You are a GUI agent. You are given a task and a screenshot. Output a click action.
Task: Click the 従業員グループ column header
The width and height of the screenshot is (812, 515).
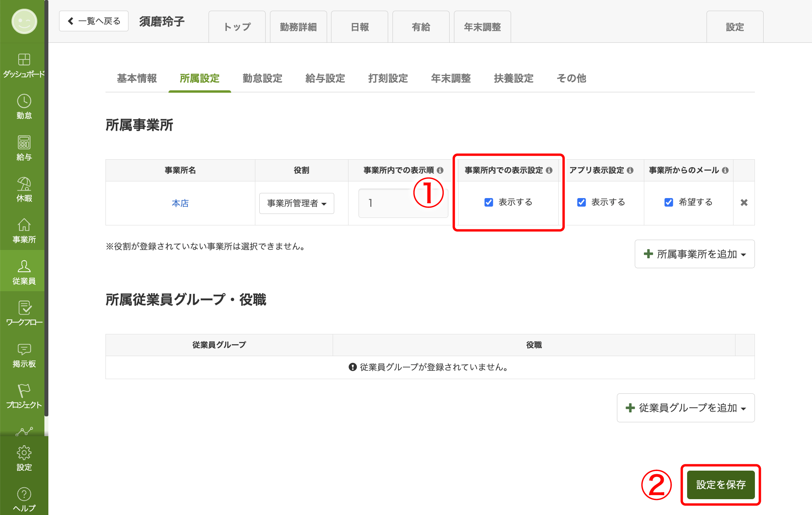coord(219,345)
